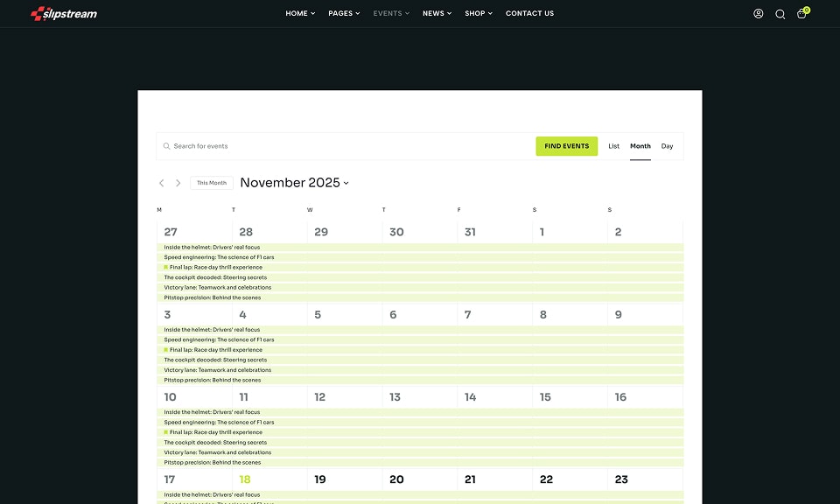The image size is (840, 504).
Task: Open day 16 in the calendar
Action: click(x=620, y=397)
